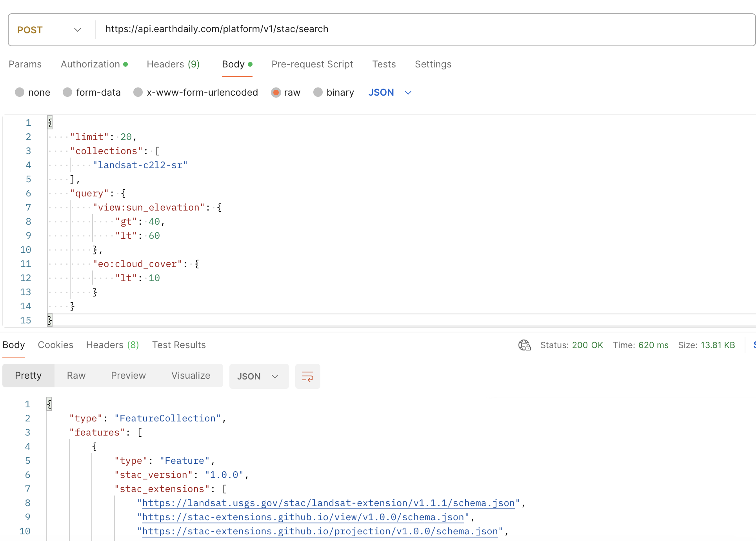Screen dimensions: 756x541
Task: Select the request Body tab
Action: 237,64
